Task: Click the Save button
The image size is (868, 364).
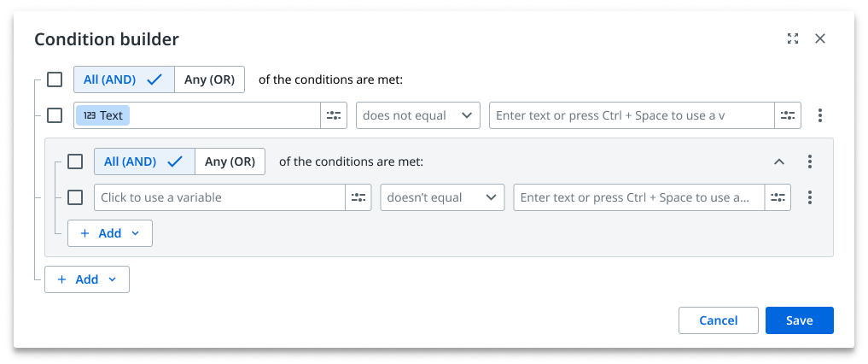Action: click(800, 320)
